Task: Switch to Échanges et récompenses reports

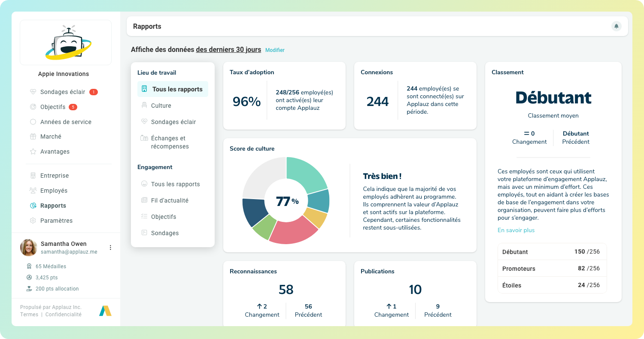Action: 170,142
